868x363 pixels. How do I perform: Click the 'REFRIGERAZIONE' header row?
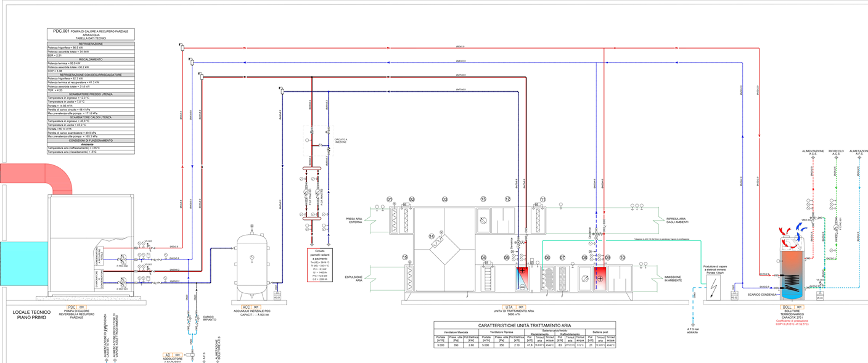(91, 44)
